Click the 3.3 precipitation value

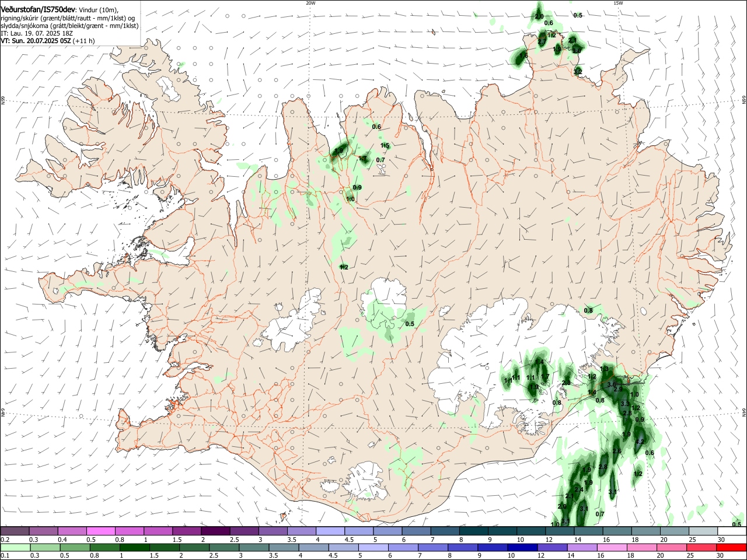tap(625, 404)
